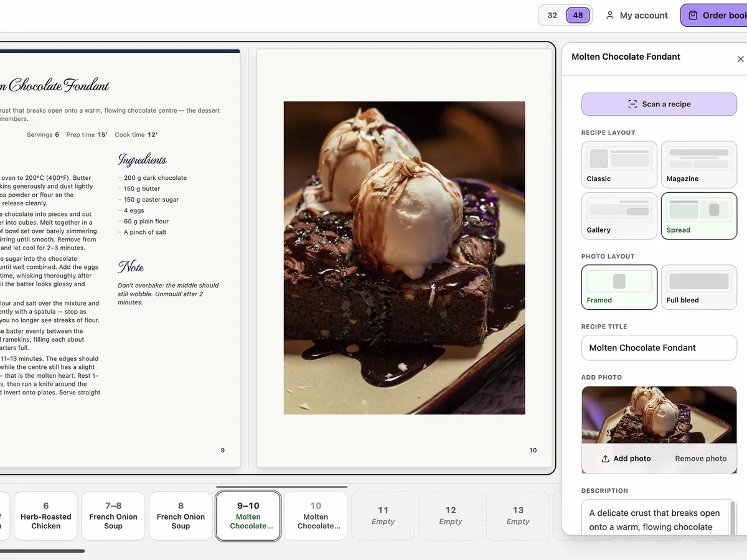Select the Full bleed photo layout
The image size is (747, 560).
point(699,287)
